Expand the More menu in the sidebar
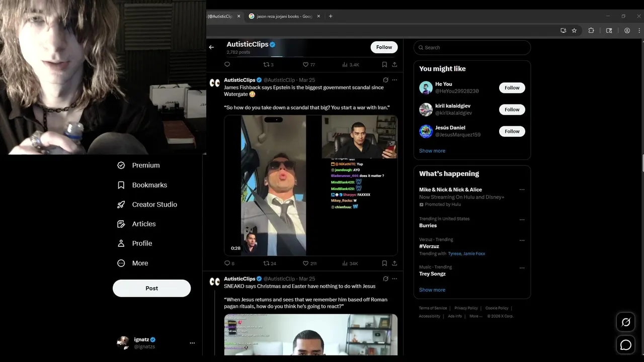644x362 pixels. pos(132,263)
